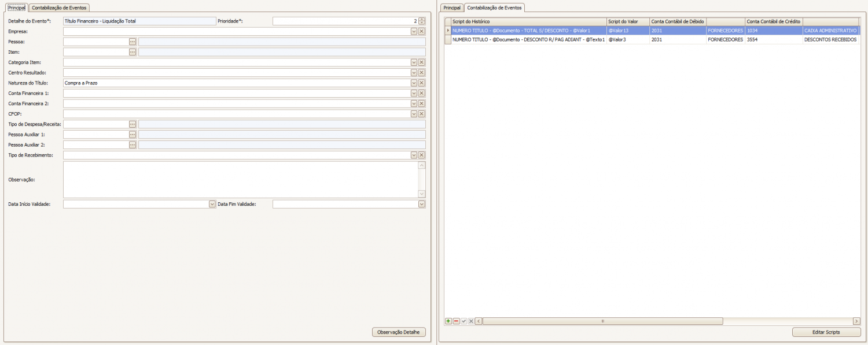Open the Pessoa Auxiliar 1 lookup ellipsis button

pyautogui.click(x=133, y=135)
